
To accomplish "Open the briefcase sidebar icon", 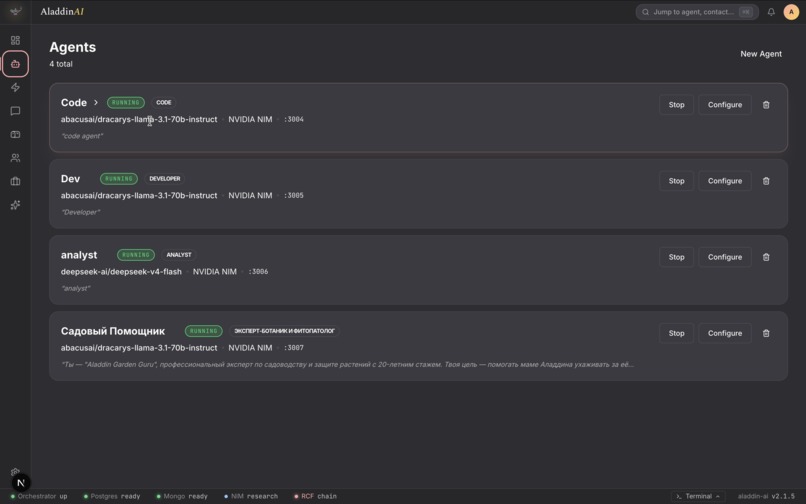I will tap(15, 181).
